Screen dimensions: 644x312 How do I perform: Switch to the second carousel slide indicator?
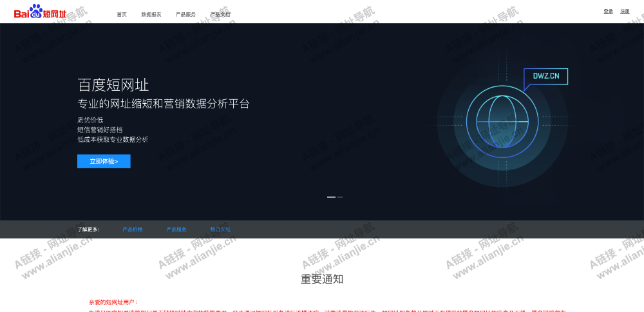point(339,197)
